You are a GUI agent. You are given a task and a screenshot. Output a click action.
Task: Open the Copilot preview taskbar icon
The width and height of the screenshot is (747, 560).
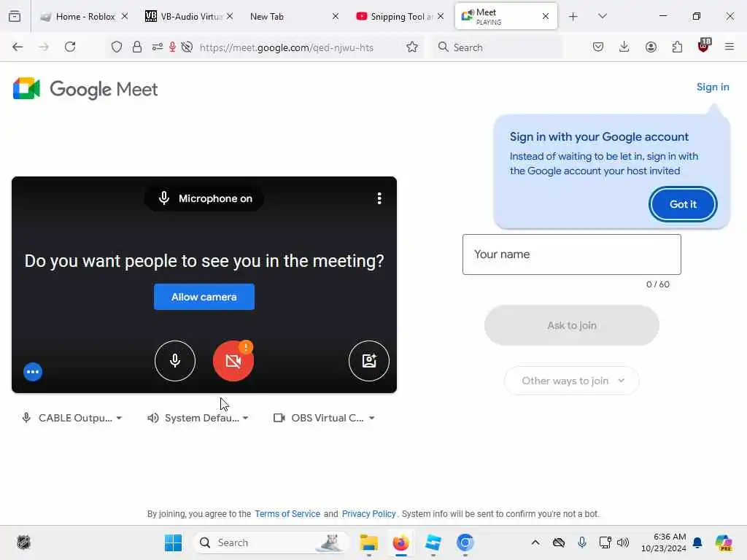pyautogui.click(x=723, y=542)
